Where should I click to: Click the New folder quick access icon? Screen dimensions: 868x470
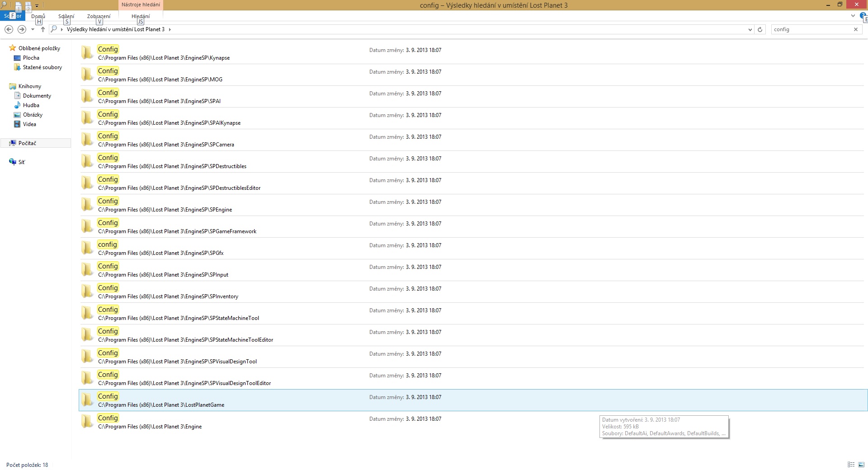[28, 6]
